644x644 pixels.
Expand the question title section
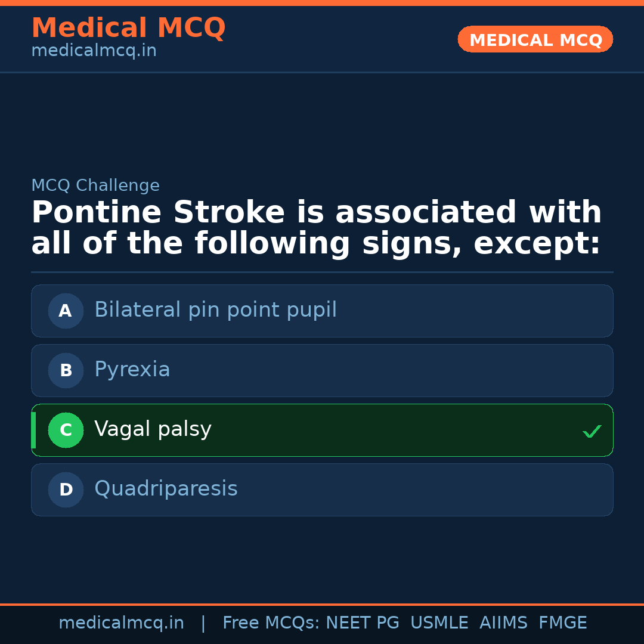316,227
